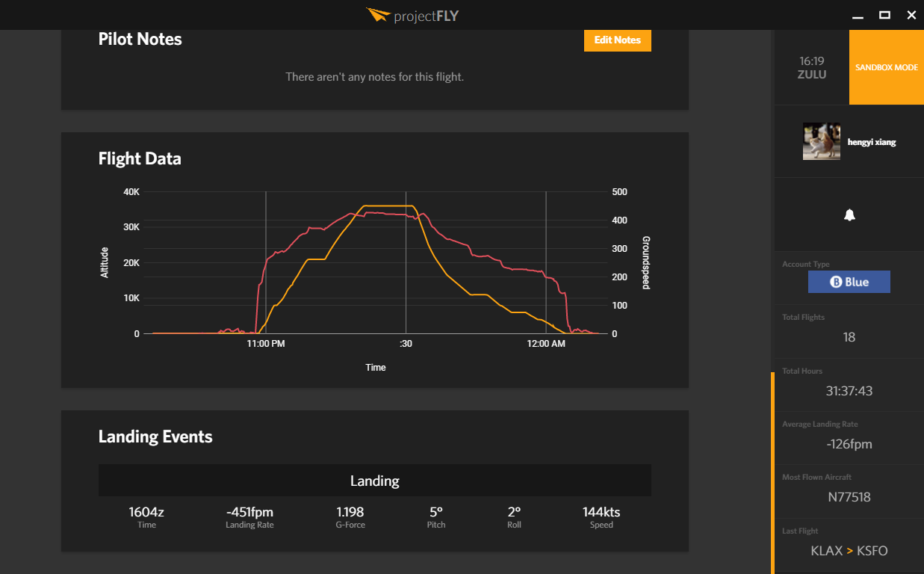Click the KLAX > KSFO last flight
924x574 pixels.
849,551
